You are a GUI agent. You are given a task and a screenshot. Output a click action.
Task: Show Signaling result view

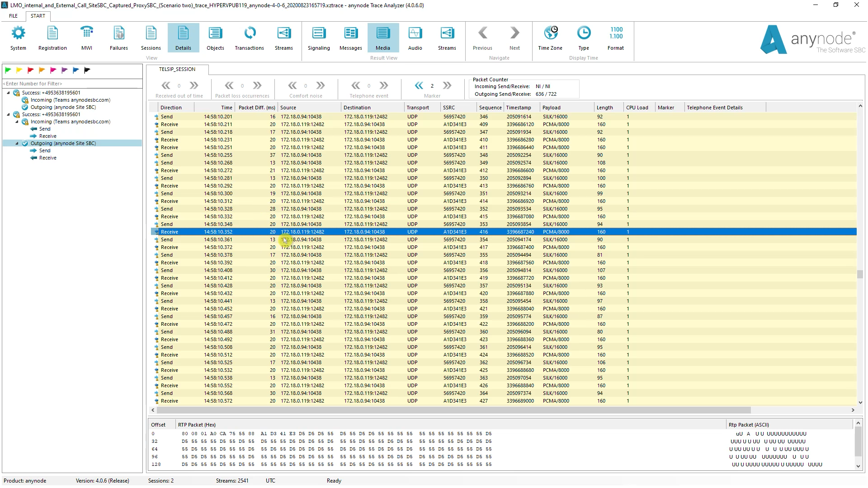(319, 38)
